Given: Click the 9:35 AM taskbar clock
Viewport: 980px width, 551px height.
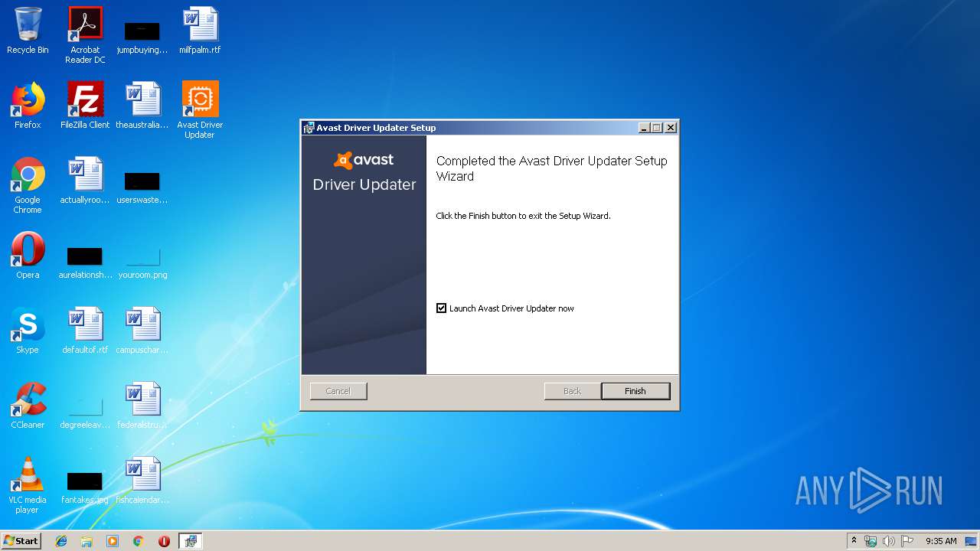Looking at the screenshot, I should (x=941, y=541).
